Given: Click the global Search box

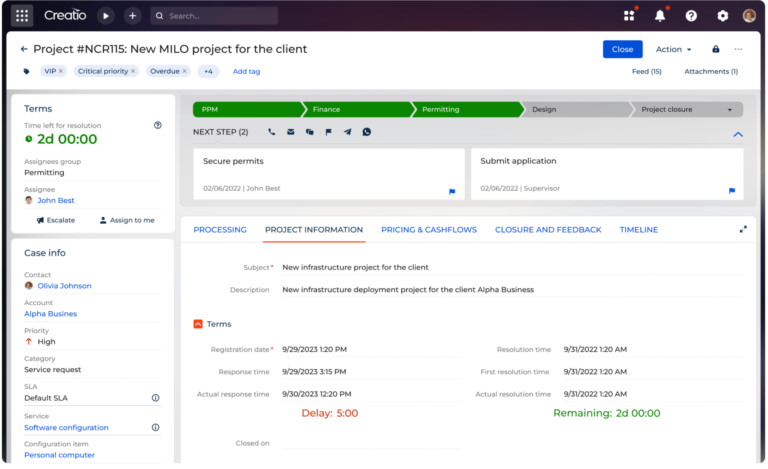Looking at the screenshot, I should 214,16.
